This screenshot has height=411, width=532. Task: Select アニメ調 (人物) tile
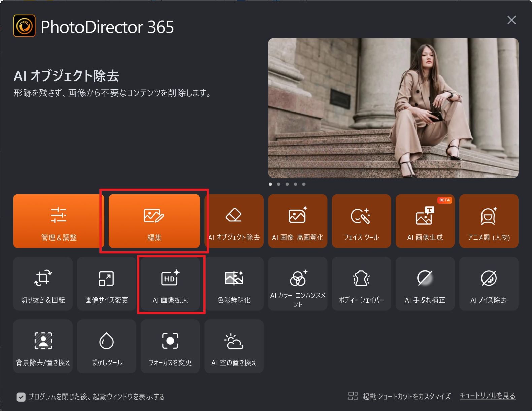tap(489, 221)
